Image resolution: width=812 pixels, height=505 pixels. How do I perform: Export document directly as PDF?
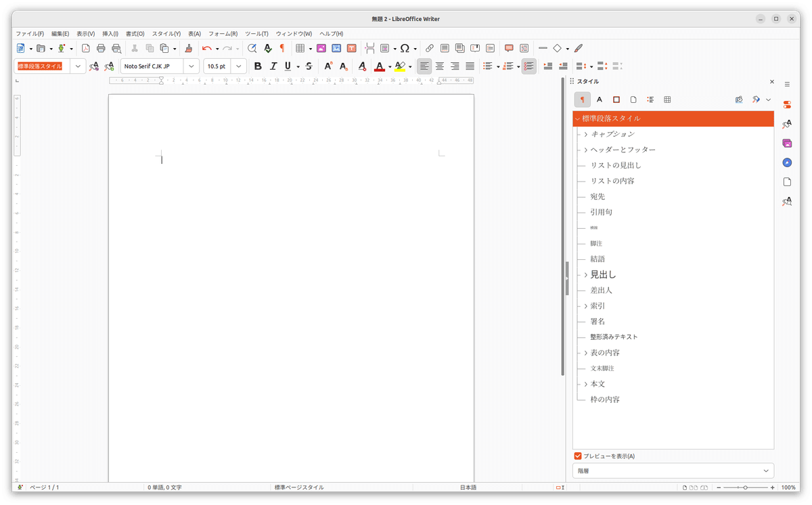coord(86,48)
